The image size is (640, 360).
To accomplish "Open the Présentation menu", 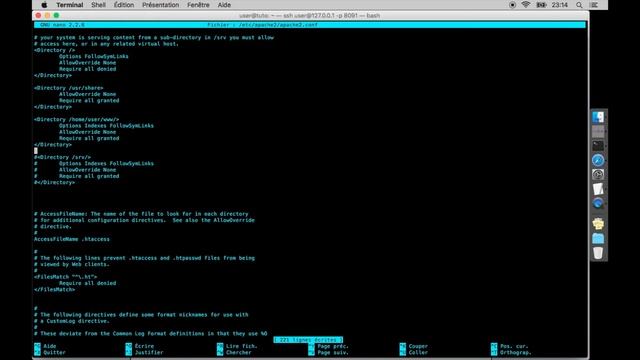I will point(160,5).
